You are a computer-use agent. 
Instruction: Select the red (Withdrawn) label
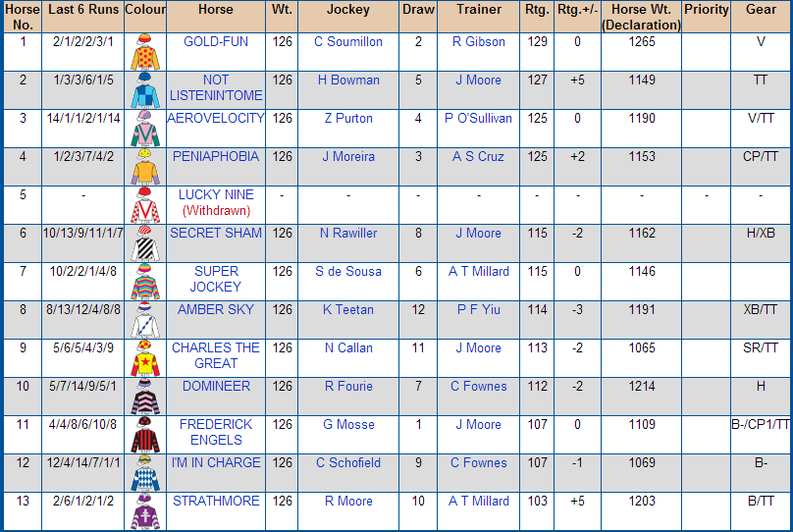(x=216, y=210)
